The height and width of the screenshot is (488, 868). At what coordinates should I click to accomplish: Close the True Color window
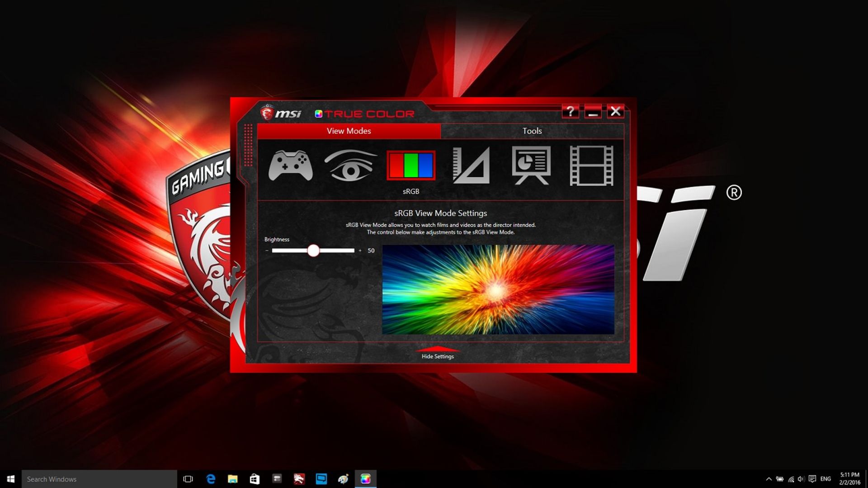(615, 111)
